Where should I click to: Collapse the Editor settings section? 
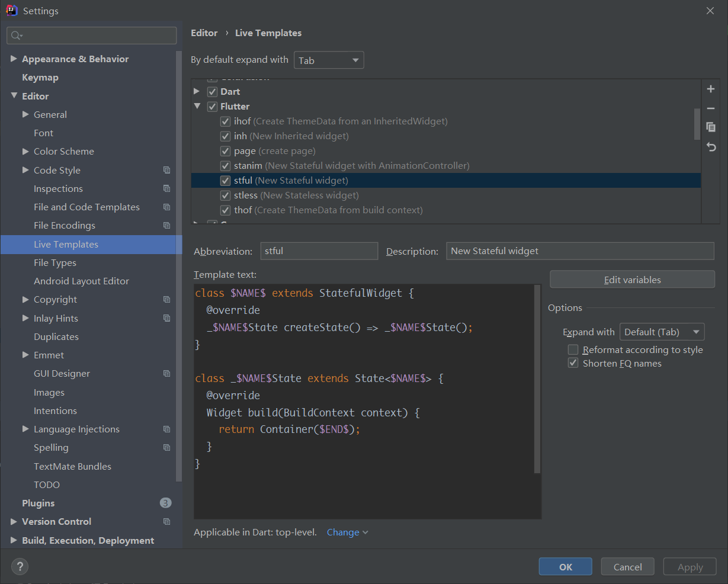(14, 95)
